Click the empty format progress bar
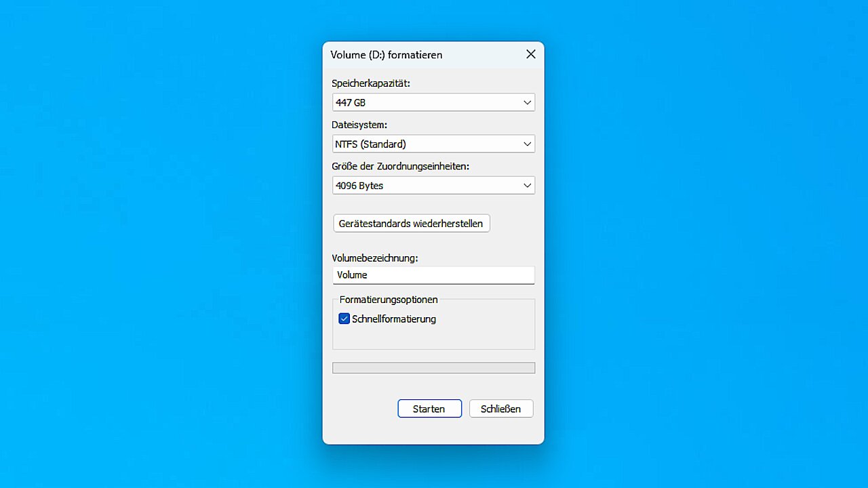The width and height of the screenshot is (868, 488). tap(433, 368)
